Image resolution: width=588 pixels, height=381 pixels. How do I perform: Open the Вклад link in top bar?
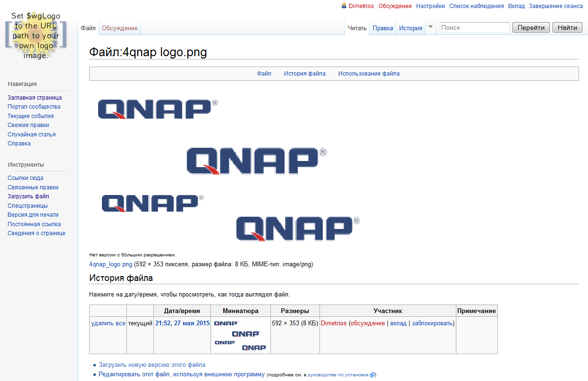(516, 6)
